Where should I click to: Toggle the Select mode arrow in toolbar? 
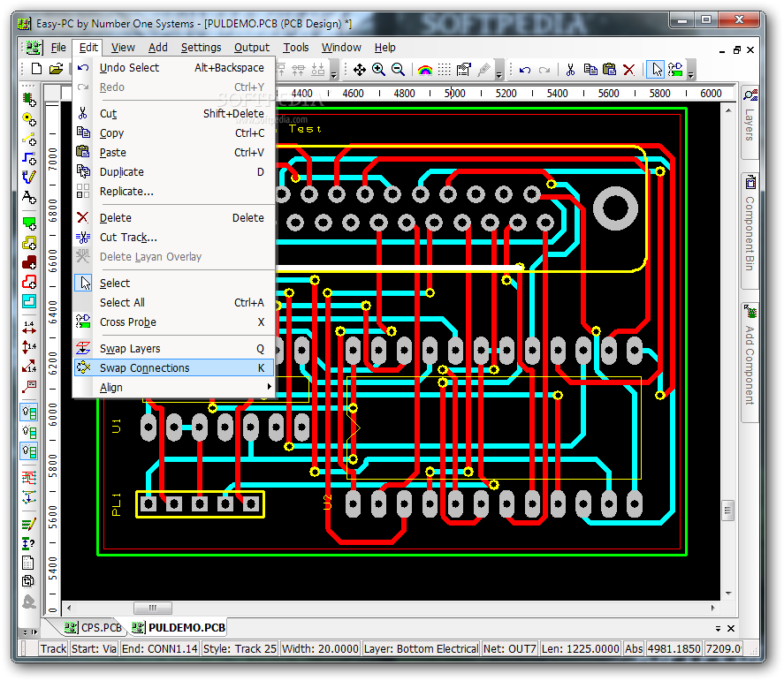click(657, 70)
